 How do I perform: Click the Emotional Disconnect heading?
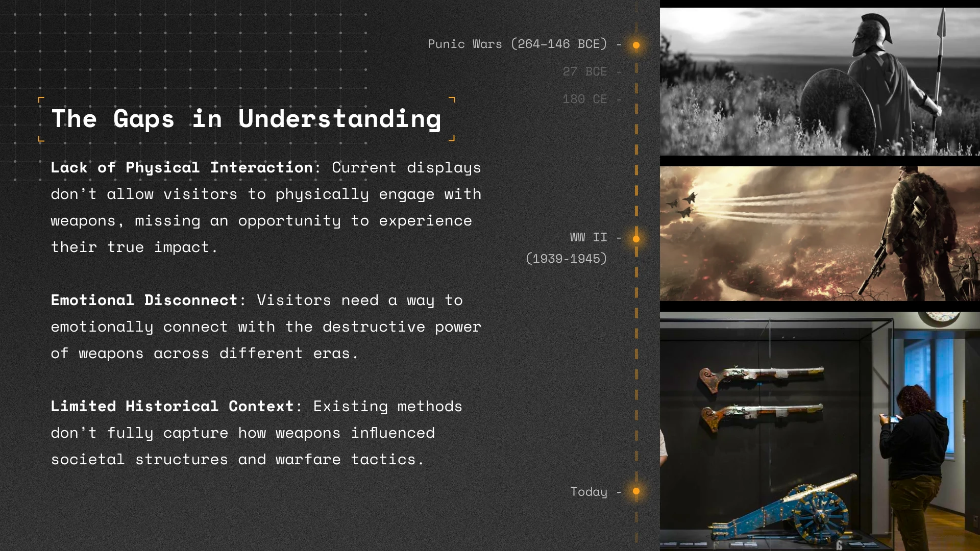click(144, 300)
